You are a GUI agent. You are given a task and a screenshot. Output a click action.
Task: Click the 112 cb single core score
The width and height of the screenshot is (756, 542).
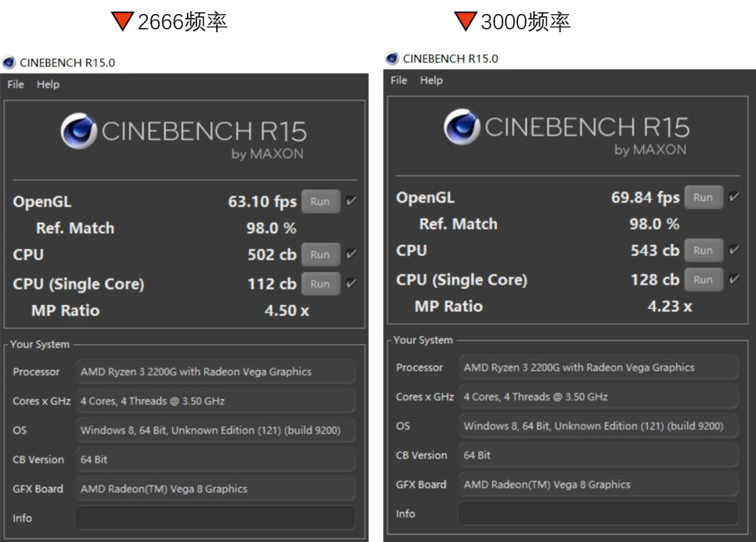(272, 284)
